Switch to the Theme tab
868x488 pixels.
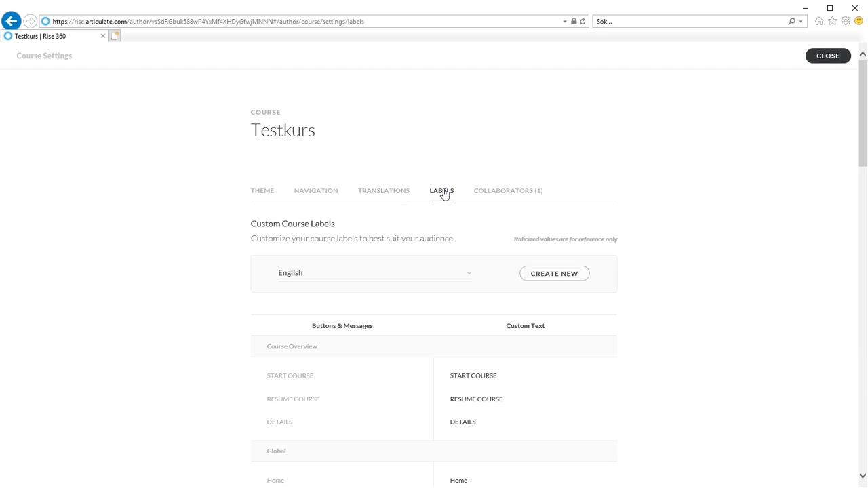coord(262,190)
